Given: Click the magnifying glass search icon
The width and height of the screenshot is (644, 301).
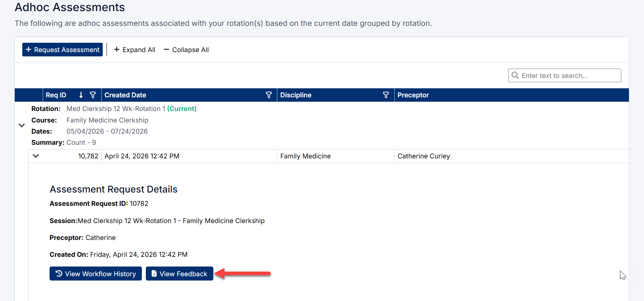Looking at the screenshot, I should click(x=515, y=75).
